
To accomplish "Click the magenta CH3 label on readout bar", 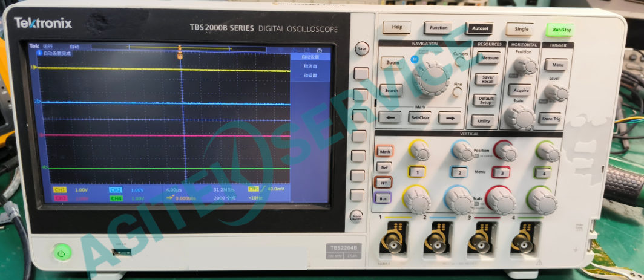I will [x=60, y=198].
